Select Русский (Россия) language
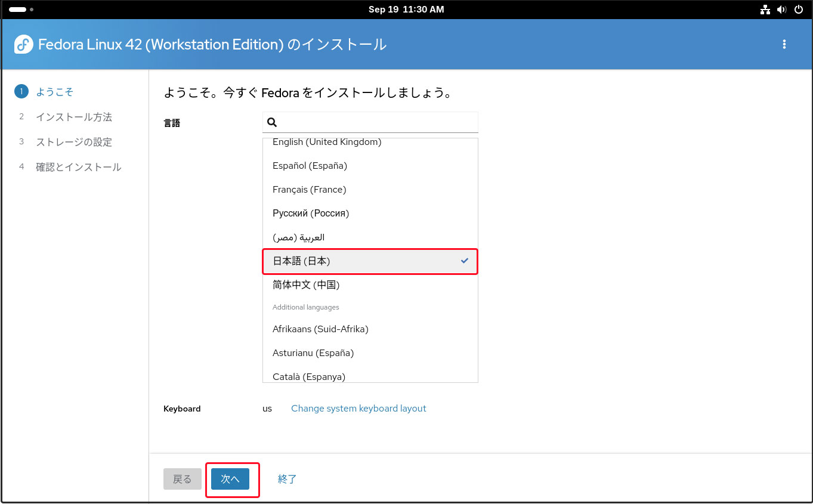Image resolution: width=813 pixels, height=504 pixels. (370, 214)
